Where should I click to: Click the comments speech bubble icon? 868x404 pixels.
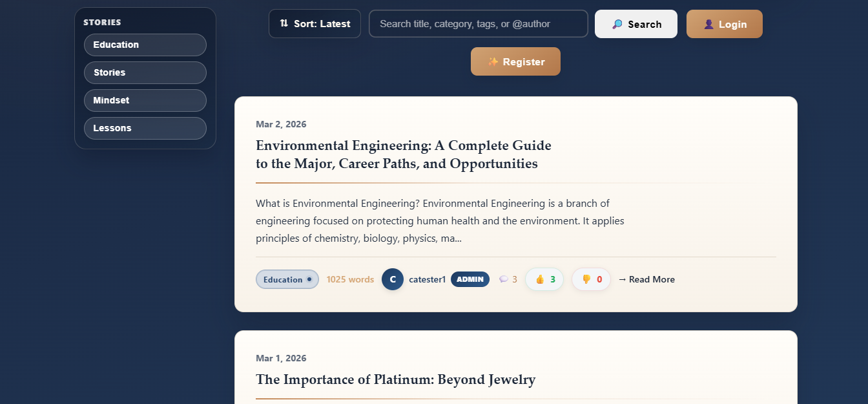pos(504,279)
